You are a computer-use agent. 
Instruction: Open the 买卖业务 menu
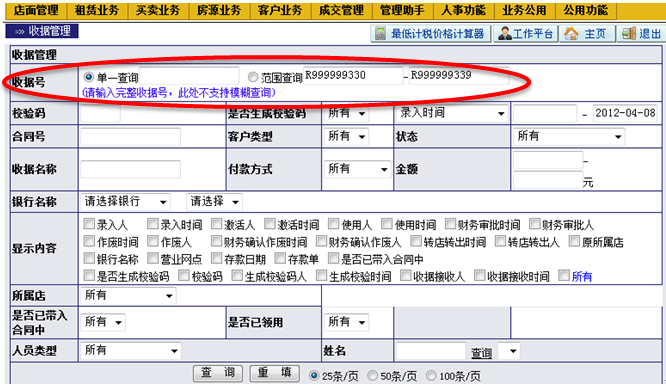[158, 10]
